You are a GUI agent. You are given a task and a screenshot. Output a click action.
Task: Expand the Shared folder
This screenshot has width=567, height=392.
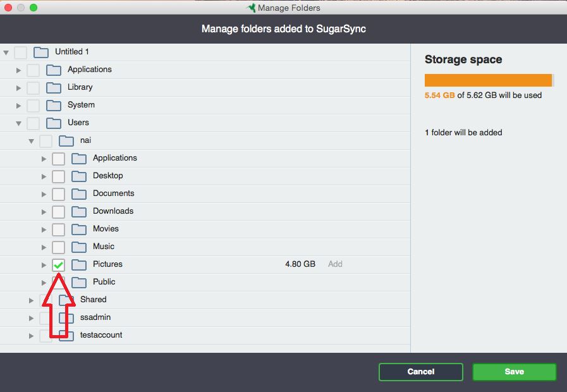pos(31,300)
